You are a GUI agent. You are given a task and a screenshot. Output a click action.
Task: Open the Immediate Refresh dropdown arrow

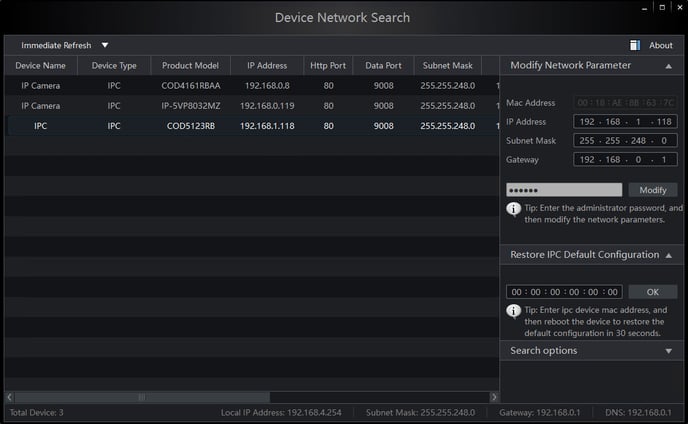pos(105,45)
